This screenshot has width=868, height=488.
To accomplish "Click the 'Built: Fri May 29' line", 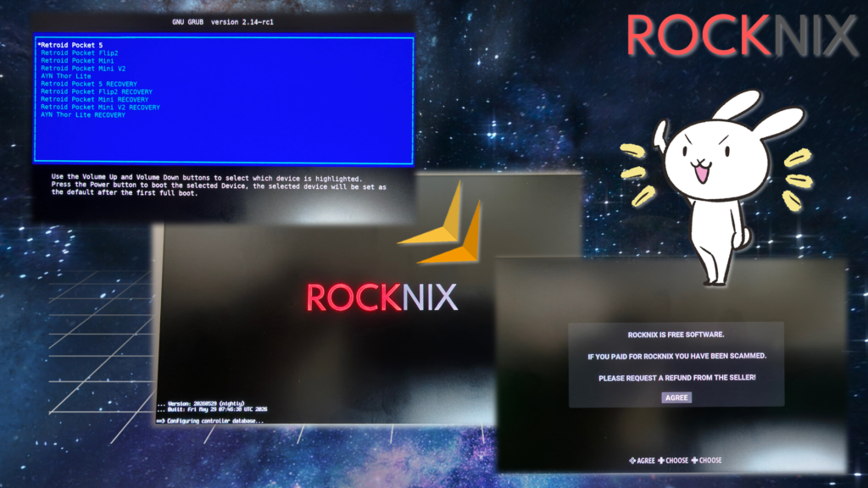I will (217, 409).
